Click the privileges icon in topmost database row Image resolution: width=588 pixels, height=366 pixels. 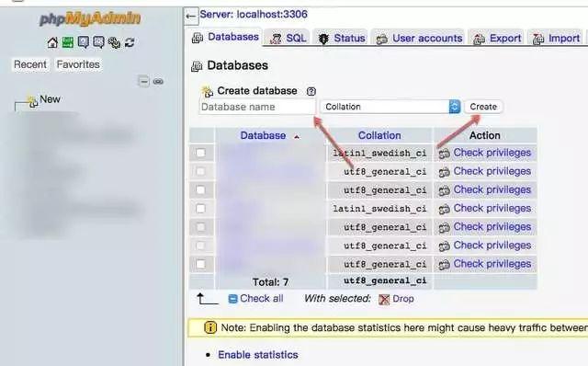pos(445,154)
